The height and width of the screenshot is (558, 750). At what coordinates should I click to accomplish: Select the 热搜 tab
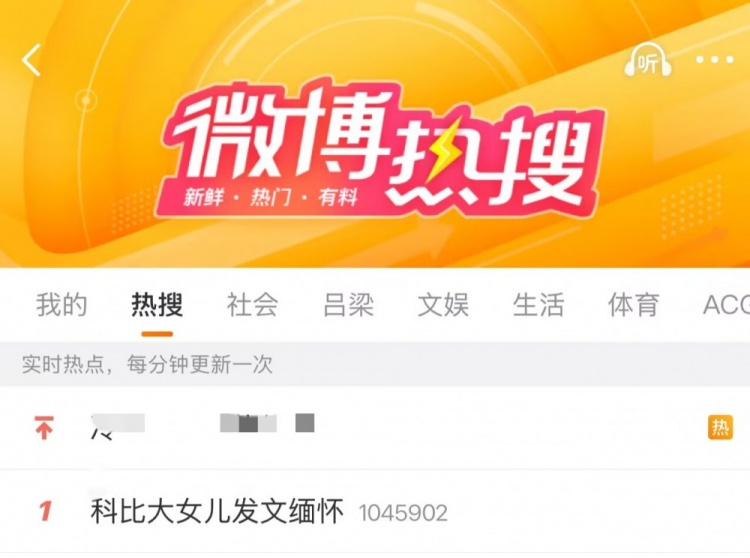click(157, 305)
